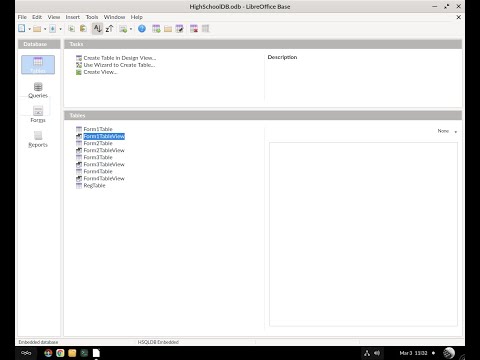Switch to Reports in Database pane

[x=38, y=139]
